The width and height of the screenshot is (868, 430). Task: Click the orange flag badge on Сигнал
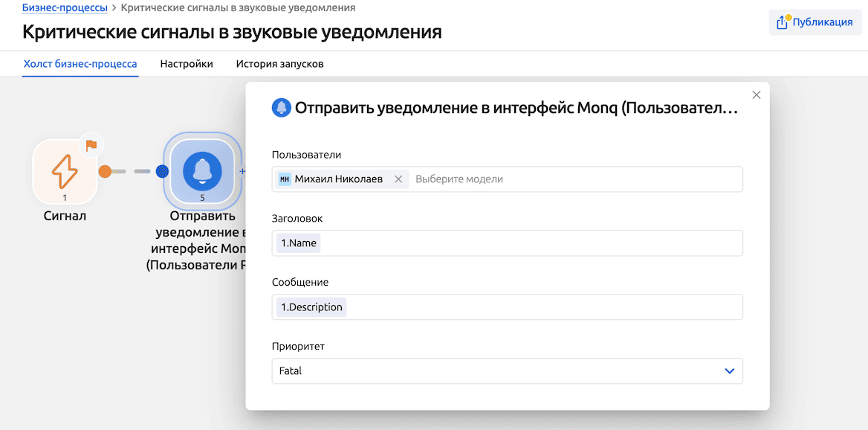coord(91,146)
